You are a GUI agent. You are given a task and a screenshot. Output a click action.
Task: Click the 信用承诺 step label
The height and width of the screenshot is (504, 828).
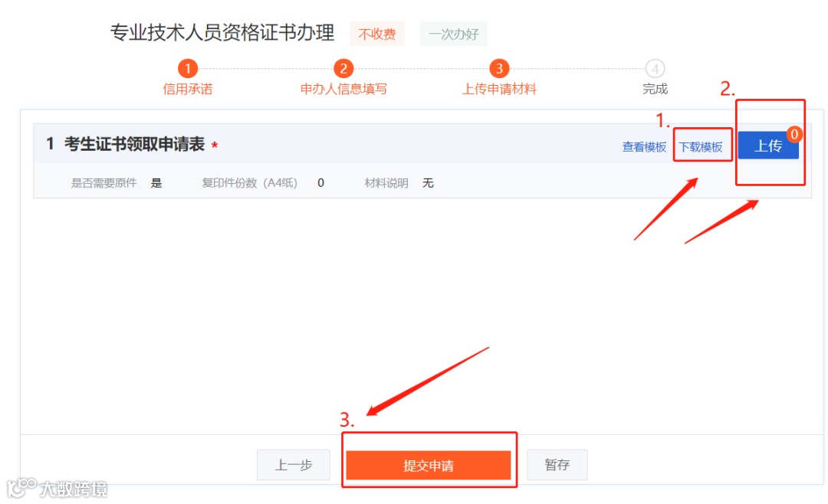(188, 89)
